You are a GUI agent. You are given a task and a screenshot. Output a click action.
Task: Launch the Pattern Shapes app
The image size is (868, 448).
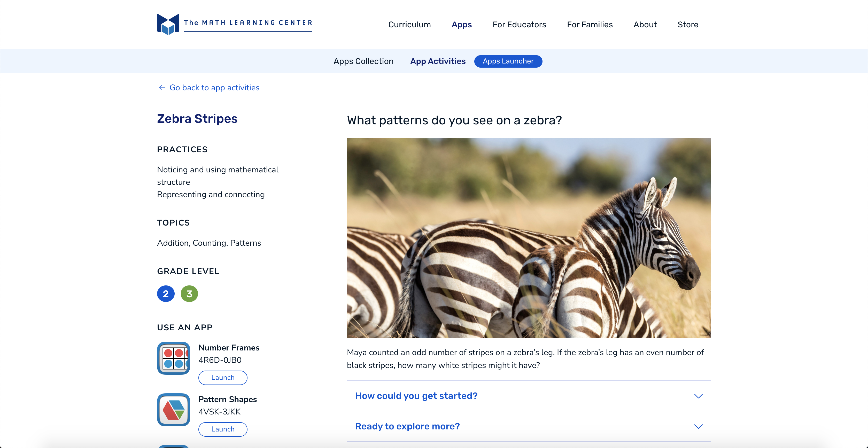pyautogui.click(x=223, y=429)
